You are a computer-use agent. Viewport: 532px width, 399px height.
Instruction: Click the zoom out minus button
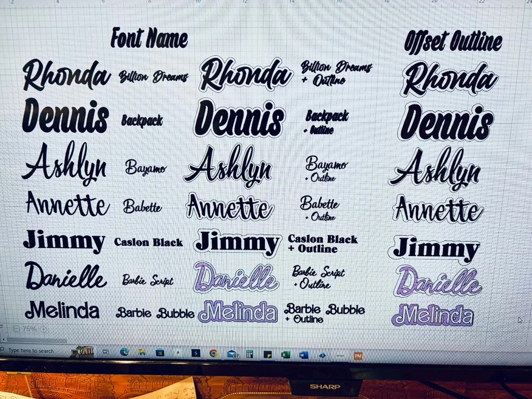click(16, 329)
